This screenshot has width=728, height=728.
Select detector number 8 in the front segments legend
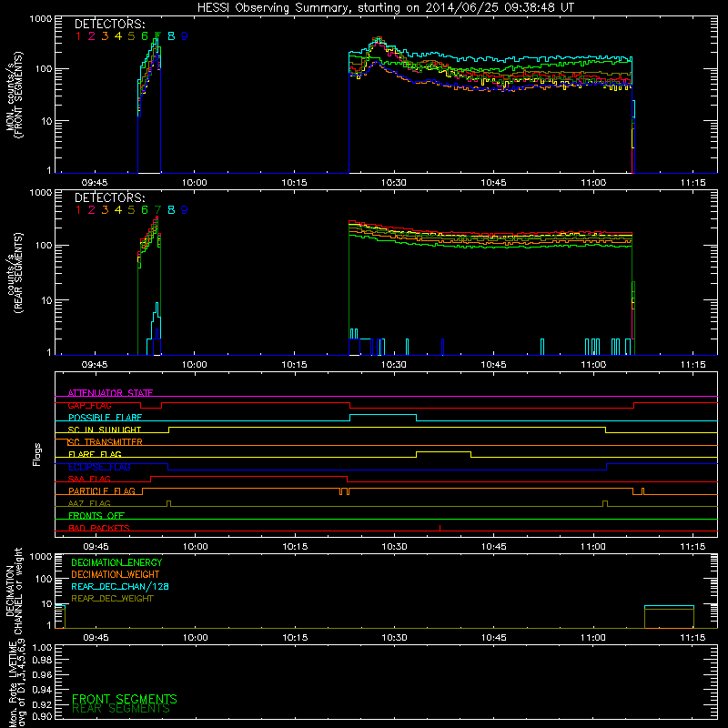click(171, 36)
